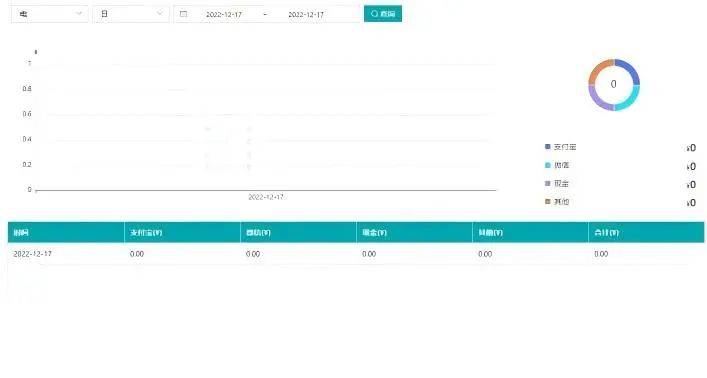Click the 支付宝(¥) column header
The width and height of the screenshot is (707, 378).
click(x=146, y=233)
